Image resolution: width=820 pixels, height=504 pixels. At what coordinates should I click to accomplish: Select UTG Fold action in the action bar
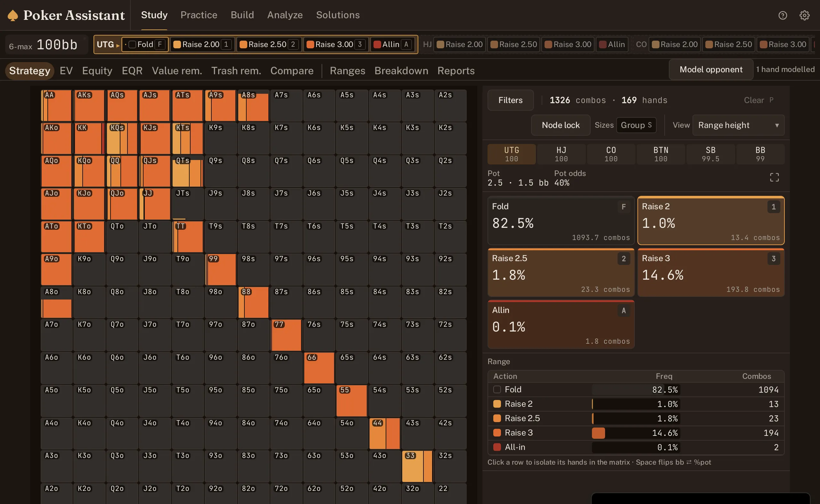(x=145, y=44)
